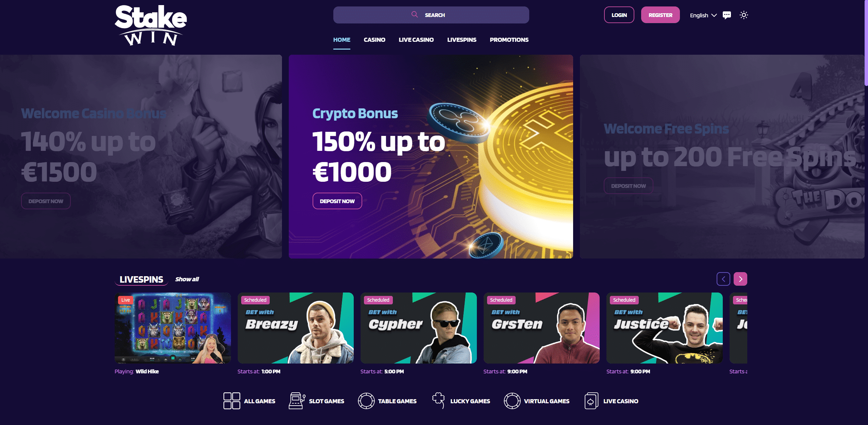Choose the Table Games chip icon

click(366, 401)
